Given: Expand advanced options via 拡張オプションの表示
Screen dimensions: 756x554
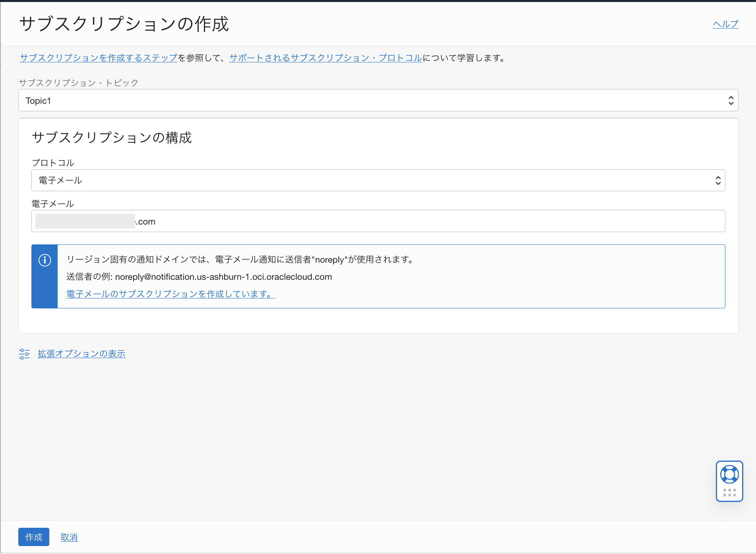Looking at the screenshot, I should tap(81, 354).
